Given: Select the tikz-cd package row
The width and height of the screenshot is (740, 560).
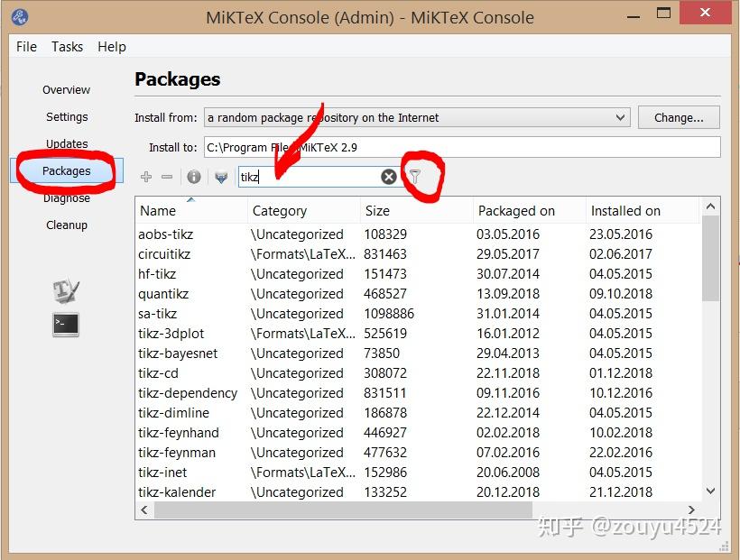Looking at the screenshot, I should coord(418,372).
